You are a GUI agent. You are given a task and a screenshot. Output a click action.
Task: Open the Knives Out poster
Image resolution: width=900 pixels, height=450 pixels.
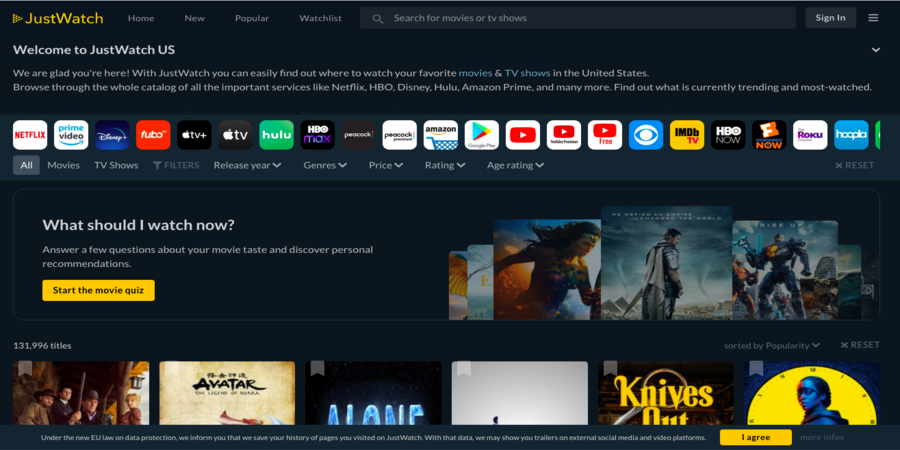point(666,393)
